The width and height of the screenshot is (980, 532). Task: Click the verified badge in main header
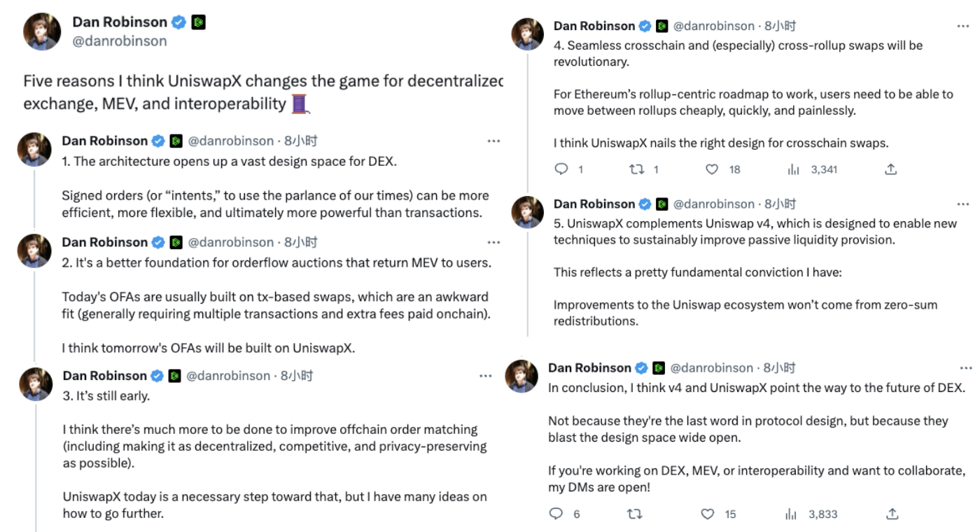179,22
